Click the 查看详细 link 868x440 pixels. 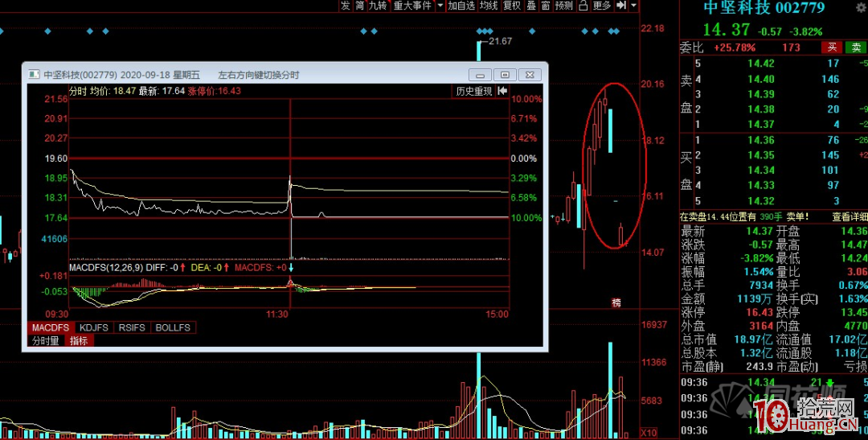(x=849, y=217)
